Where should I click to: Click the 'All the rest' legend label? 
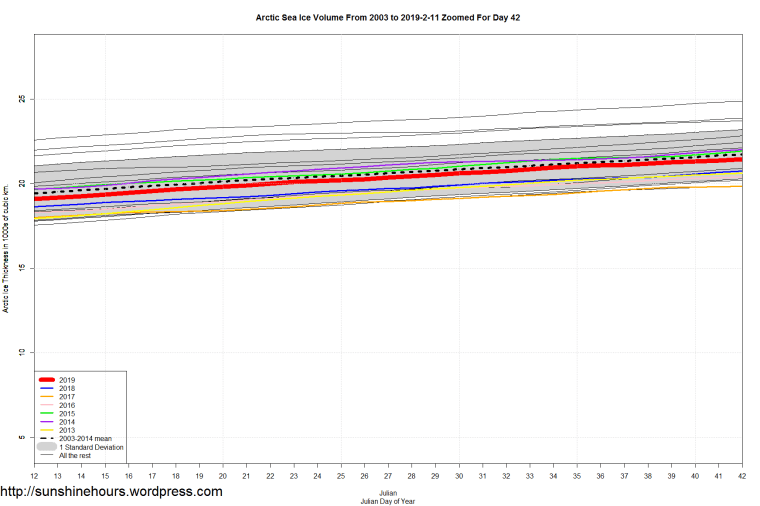[x=75, y=455]
